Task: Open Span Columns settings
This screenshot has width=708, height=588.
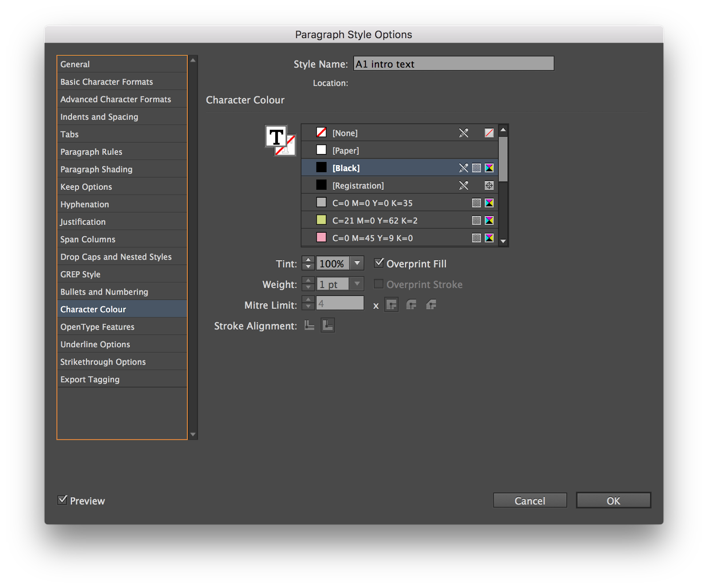Action: coord(122,239)
